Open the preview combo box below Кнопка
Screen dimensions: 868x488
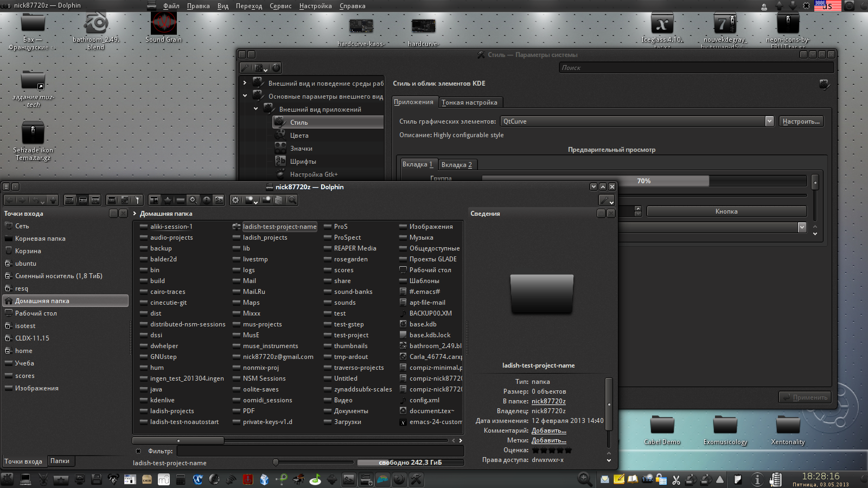click(713, 227)
